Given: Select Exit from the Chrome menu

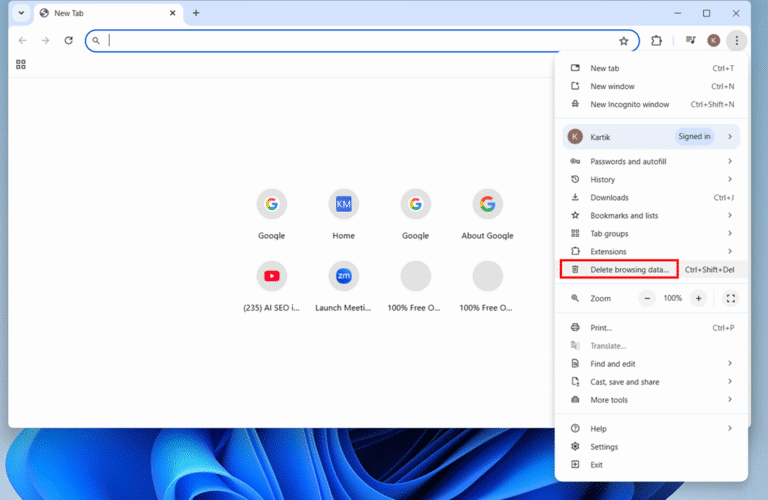Looking at the screenshot, I should 651,465.
